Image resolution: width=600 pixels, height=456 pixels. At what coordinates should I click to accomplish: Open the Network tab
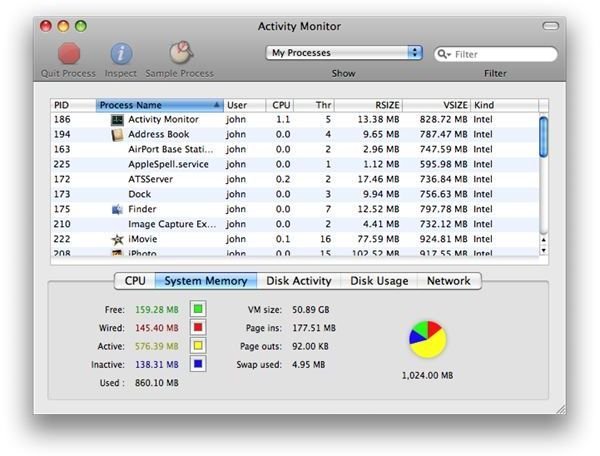click(449, 281)
